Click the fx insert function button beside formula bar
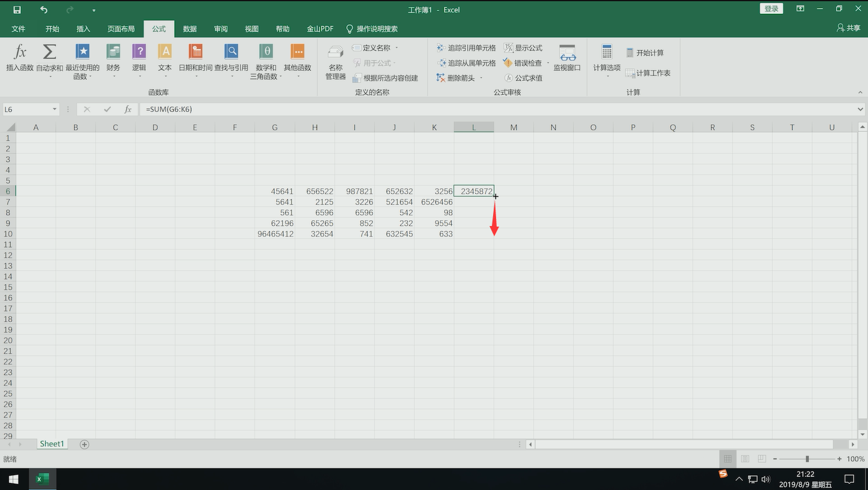This screenshot has height=490, width=868. (128, 109)
